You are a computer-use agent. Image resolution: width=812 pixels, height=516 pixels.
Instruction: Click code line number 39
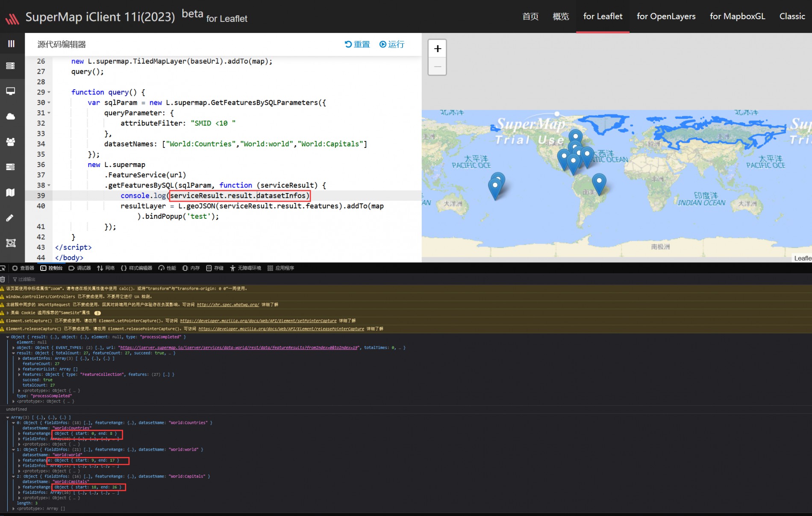click(41, 196)
